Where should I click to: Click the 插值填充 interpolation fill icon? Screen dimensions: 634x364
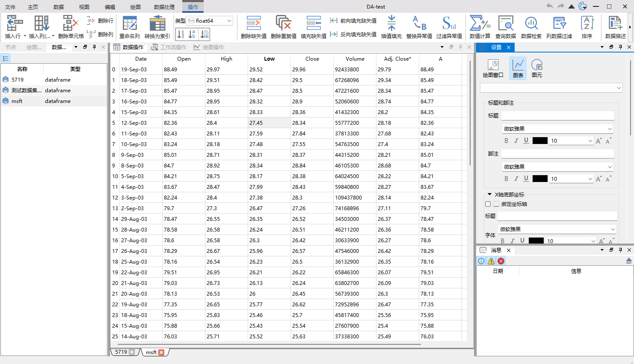pyautogui.click(x=391, y=27)
